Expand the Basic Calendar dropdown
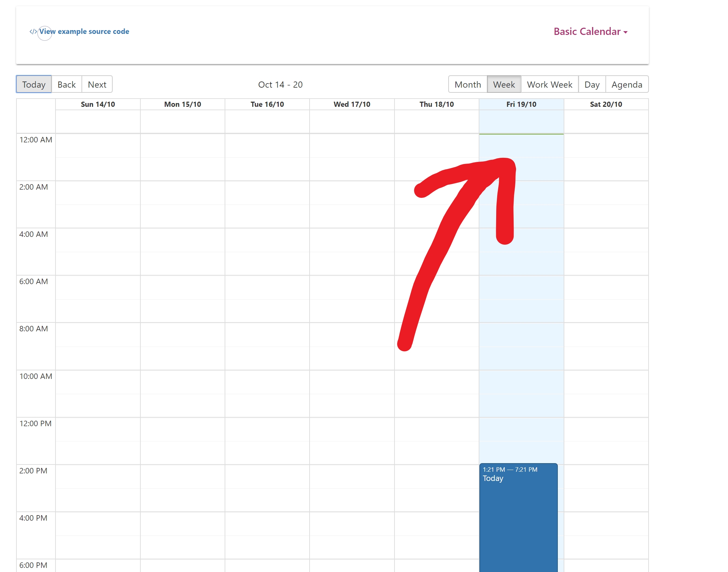Screen dimensions: 728x572 (591, 31)
